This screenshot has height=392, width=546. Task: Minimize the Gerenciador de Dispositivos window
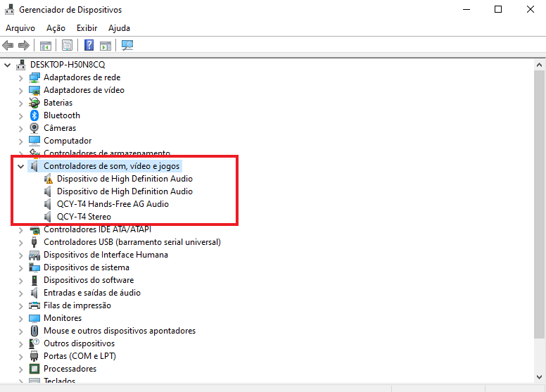point(466,9)
